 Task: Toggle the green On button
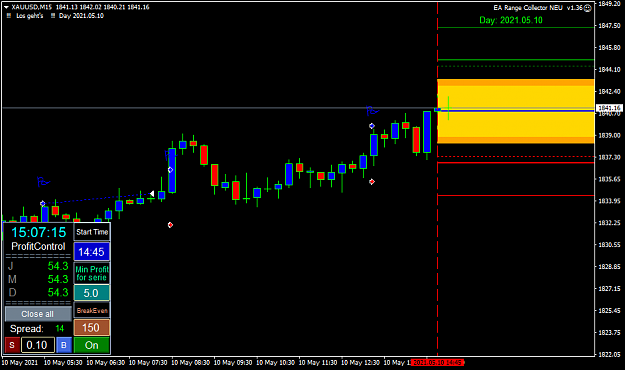tap(91, 345)
